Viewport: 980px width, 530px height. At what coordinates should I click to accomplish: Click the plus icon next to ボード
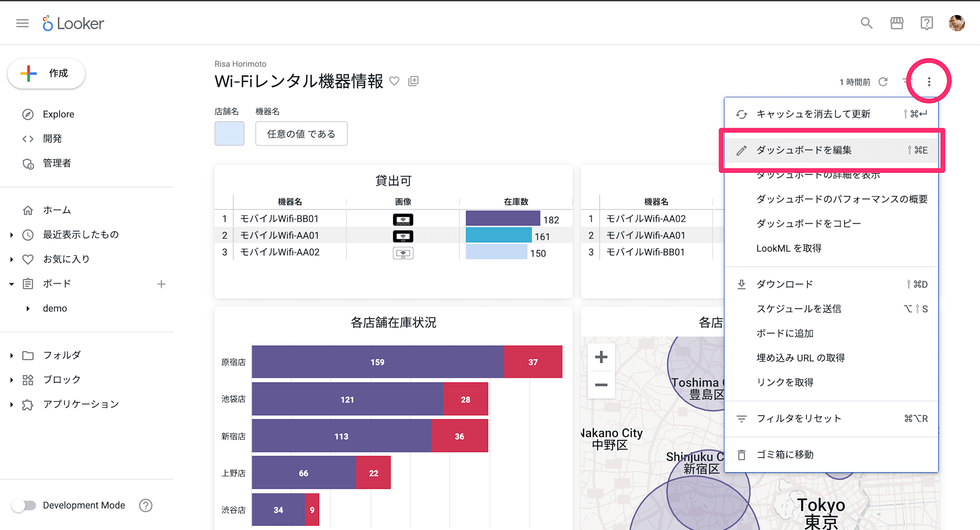click(x=161, y=284)
